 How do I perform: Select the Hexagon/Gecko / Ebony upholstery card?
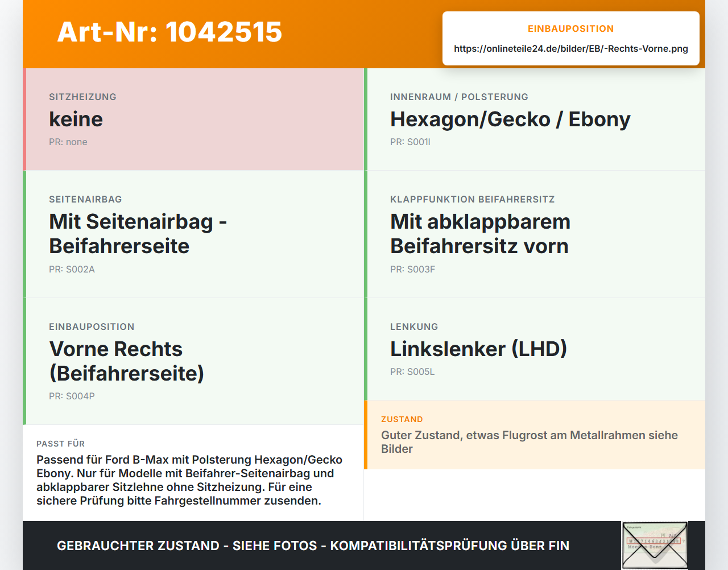click(535, 119)
